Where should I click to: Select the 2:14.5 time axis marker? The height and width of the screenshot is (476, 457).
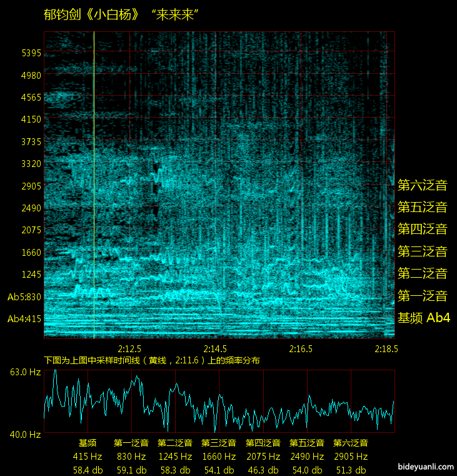215,348
